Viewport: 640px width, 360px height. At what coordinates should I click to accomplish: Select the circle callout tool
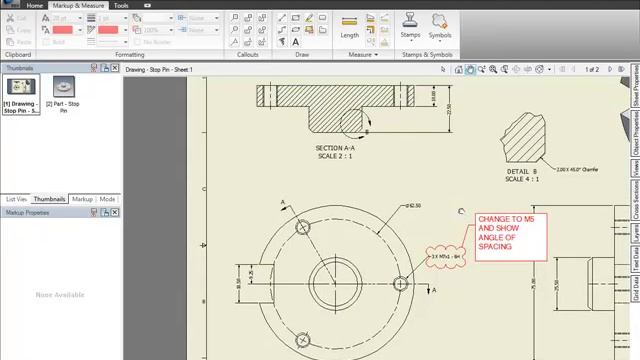pyautogui.click(x=235, y=30)
